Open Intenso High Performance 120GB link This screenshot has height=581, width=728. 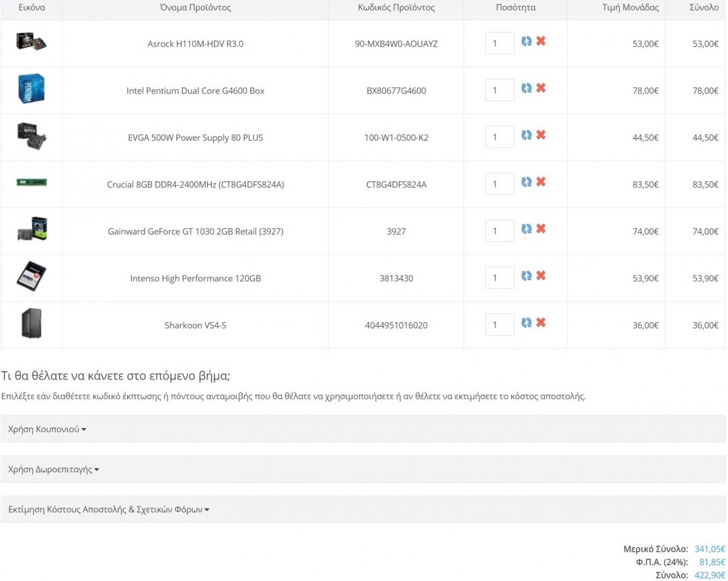click(x=195, y=278)
